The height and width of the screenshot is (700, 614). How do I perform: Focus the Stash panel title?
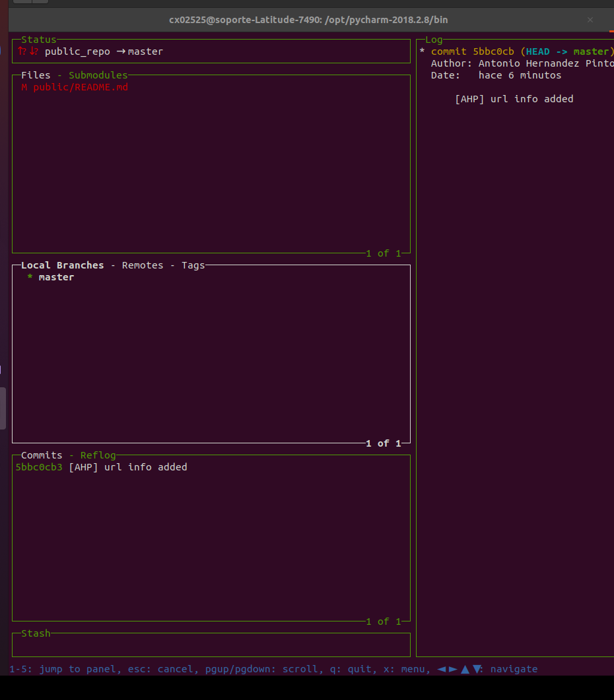pos(36,633)
